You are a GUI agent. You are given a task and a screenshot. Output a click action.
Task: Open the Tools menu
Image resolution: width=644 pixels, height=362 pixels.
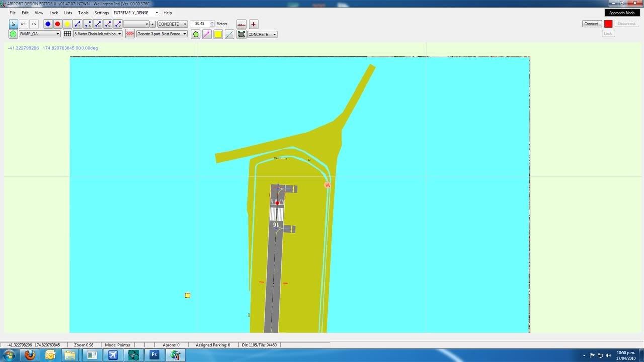[83, 13]
